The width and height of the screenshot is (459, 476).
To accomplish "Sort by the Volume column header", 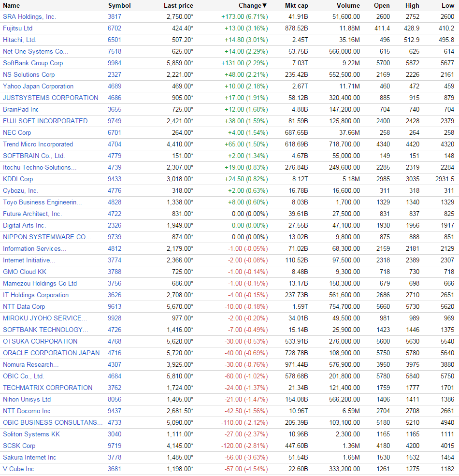I will (348, 5).
